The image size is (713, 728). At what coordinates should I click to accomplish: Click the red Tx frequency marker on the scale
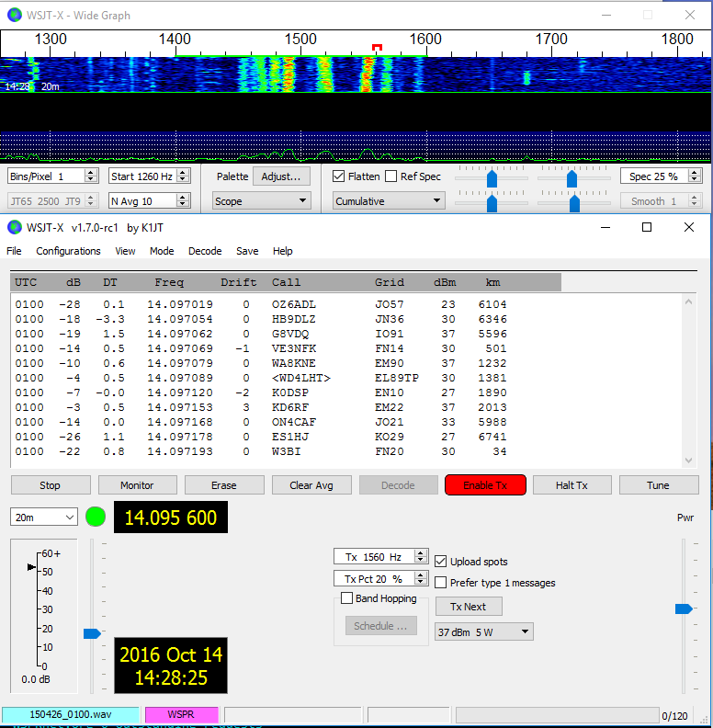pos(377,48)
